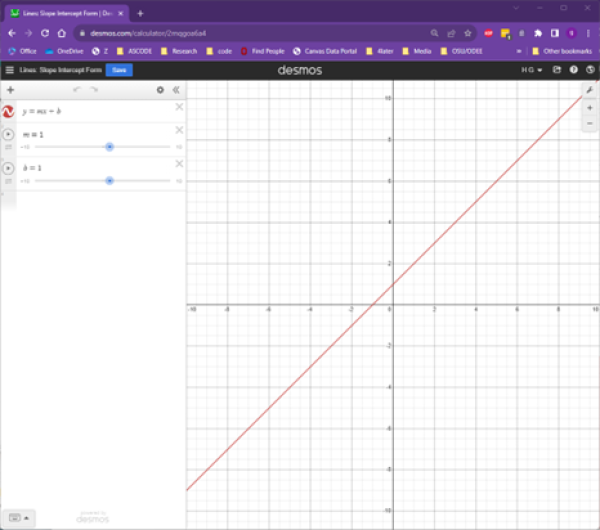Screen dimensions: 600x530
Task: Go to the browser home page
Action: 62,33
